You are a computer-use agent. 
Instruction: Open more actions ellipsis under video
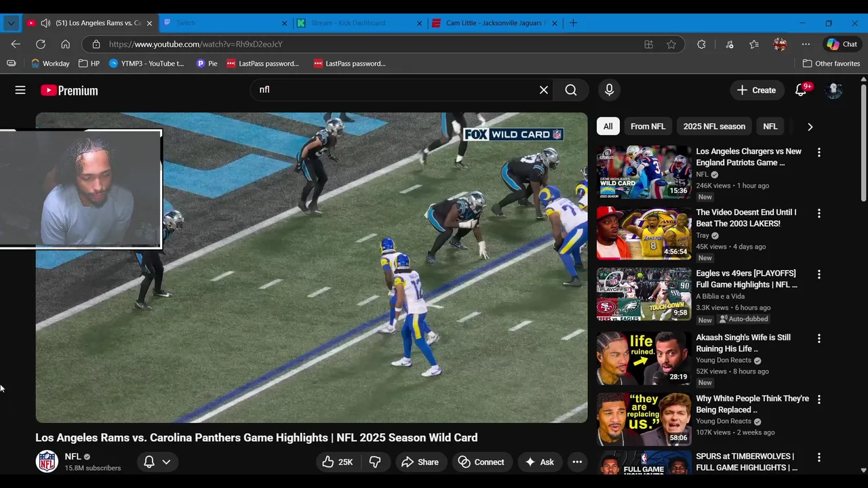pyautogui.click(x=577, y=462)
